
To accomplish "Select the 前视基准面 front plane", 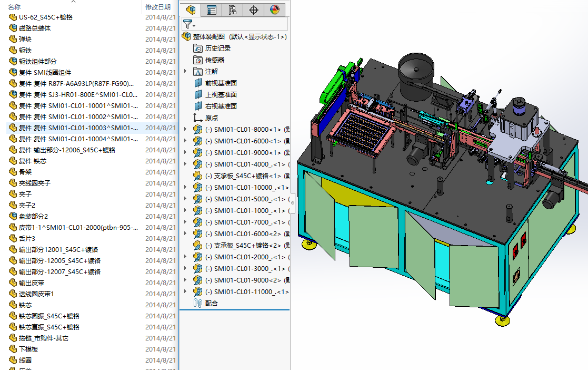I will click(x=221, y=83).
